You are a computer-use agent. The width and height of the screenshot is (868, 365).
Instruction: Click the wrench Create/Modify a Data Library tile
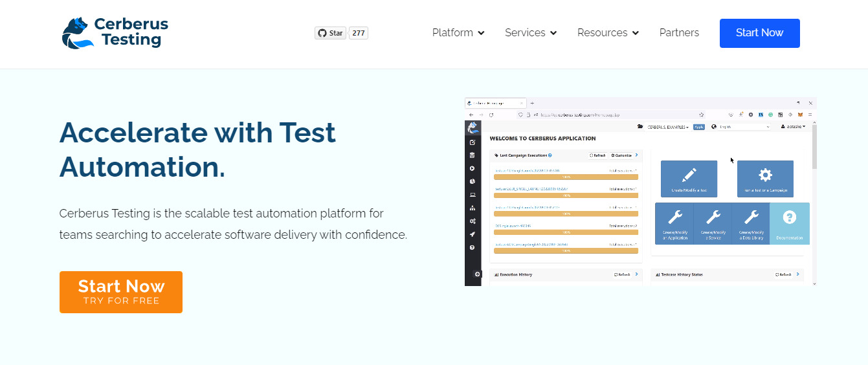(751, 223)
